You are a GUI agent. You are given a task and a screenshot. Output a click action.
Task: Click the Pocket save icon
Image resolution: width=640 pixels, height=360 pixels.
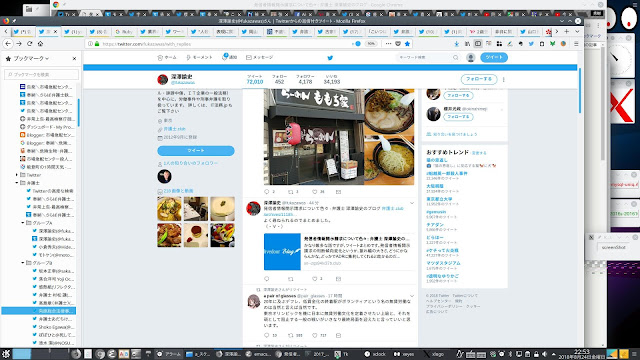(398, 44)
